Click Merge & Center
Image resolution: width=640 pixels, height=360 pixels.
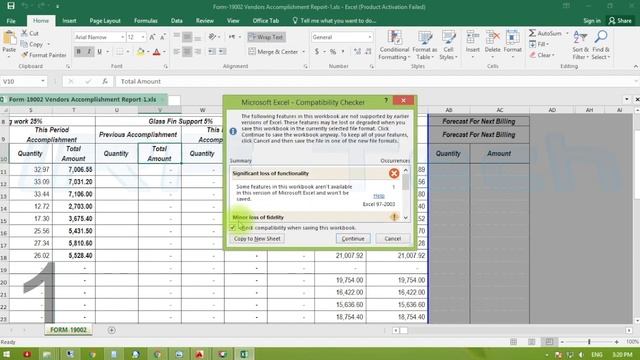pos(274,52)
